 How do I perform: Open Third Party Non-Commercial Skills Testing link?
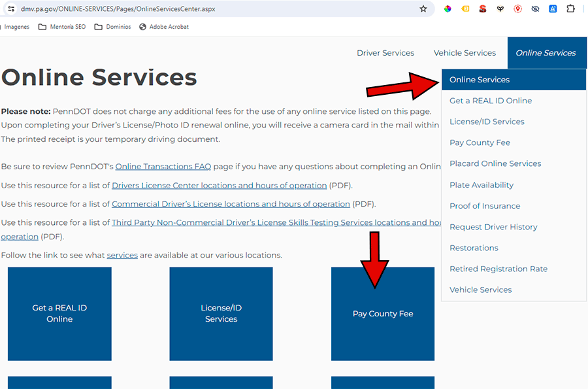click(276, 223)
